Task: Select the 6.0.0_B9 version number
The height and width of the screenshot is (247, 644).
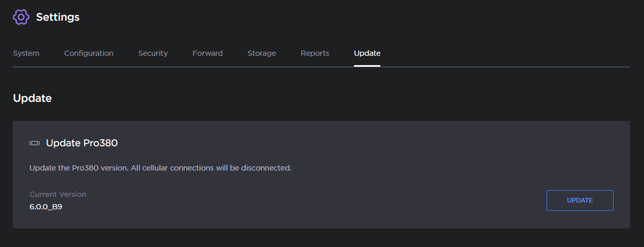Action: [x=46, y=207]
